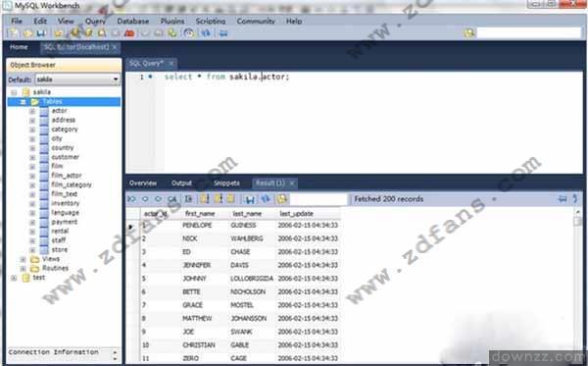The width and height of the screenshot is (588, 366).
Task: Expand the Views folder
Action: 24,259
